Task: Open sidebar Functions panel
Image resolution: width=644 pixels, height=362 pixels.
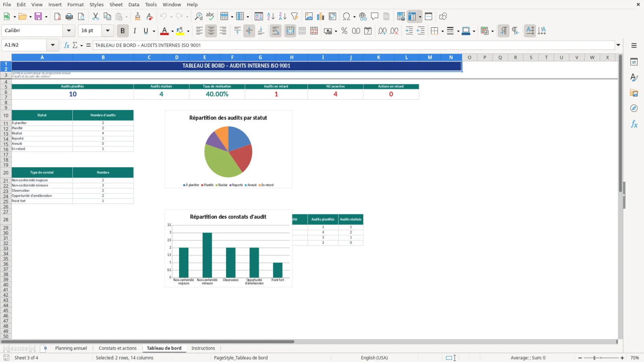Action: click(634, 124)
